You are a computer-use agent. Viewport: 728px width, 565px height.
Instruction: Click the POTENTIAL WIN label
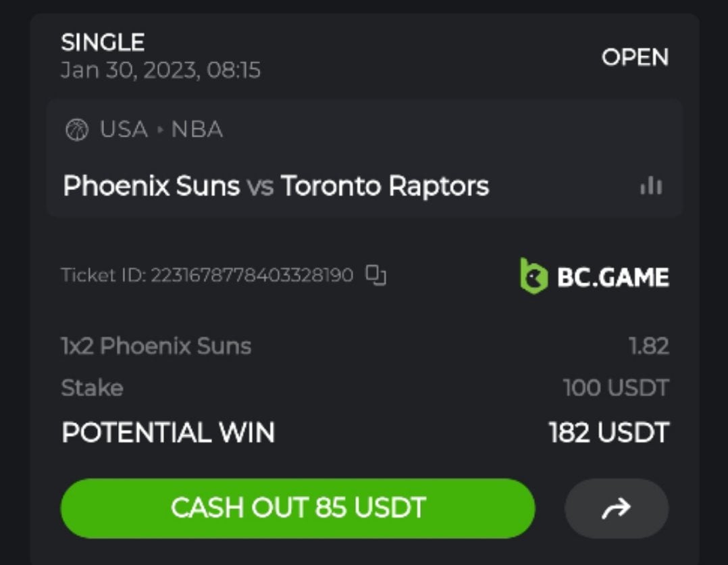[168, 433]
